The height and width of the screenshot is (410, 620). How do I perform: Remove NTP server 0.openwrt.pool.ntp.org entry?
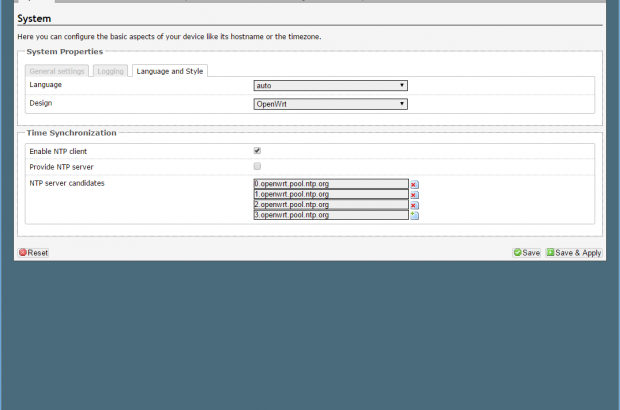coord(414,184)
